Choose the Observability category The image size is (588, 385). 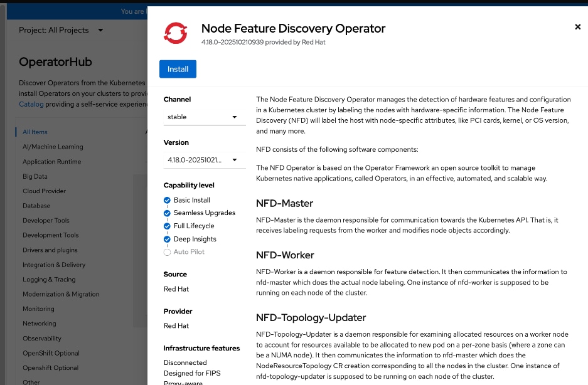(x=42, y=339)
